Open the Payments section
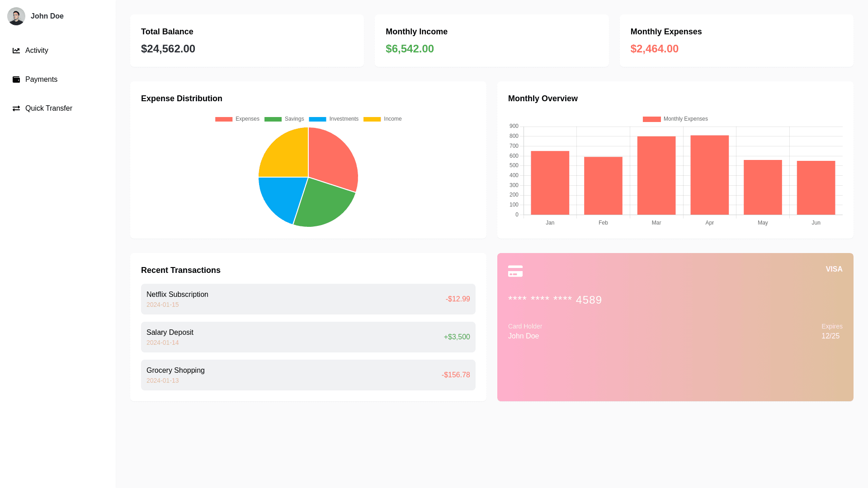The width and height of the screenshot is (868, 488). click(x=41, y=80)
